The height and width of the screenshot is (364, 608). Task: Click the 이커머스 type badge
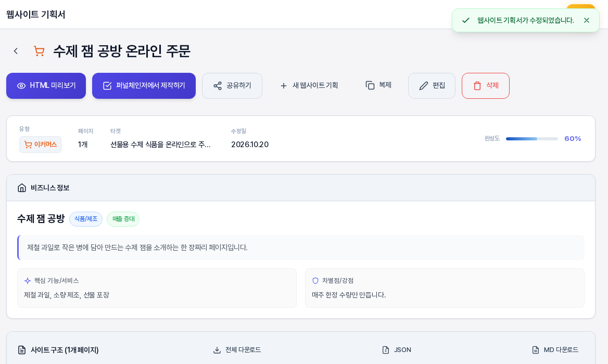point(40,145)
